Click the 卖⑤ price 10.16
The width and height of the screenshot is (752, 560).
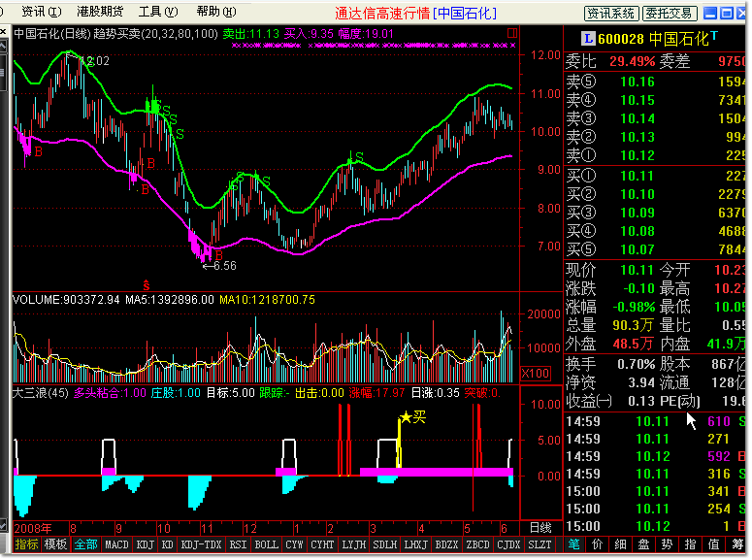tap(638, 82)
